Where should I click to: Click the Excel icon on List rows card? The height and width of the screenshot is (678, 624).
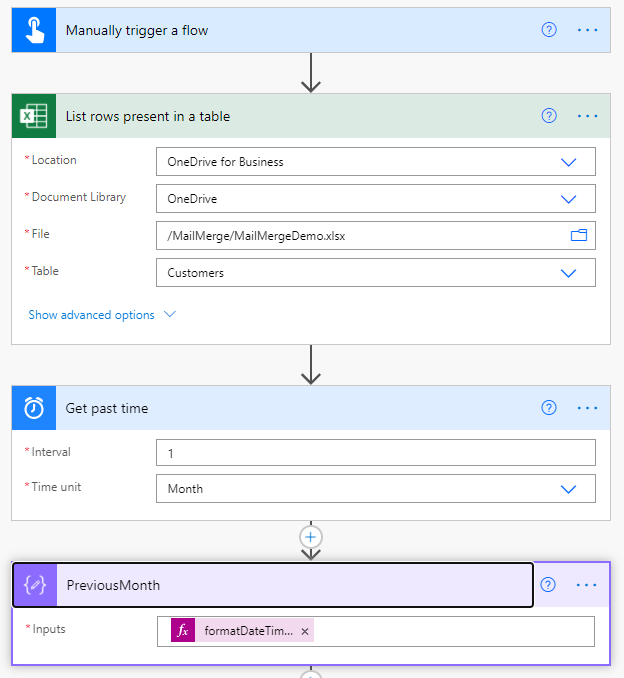click(x=34, y=116)
